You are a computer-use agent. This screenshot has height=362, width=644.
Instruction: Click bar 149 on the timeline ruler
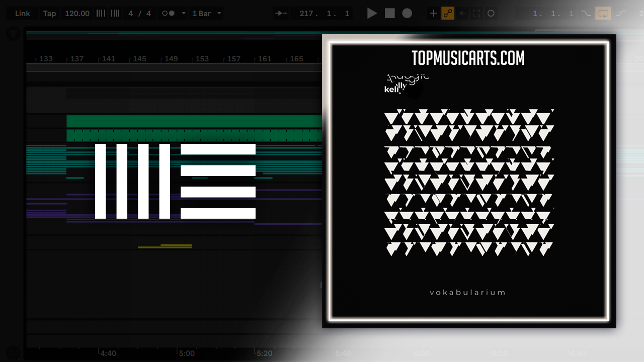[x=171, y=59]
